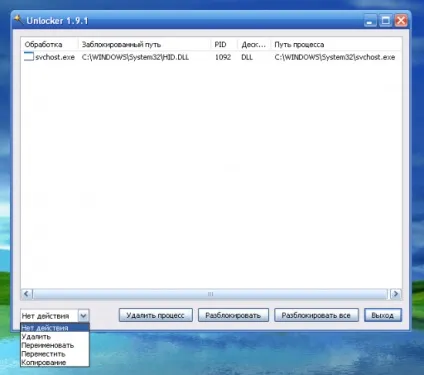Click process path C:\WINDOWS\System32\svchost.exe
Image resolution: width=424 pixels, height=375 pixels.
[335, 57]
